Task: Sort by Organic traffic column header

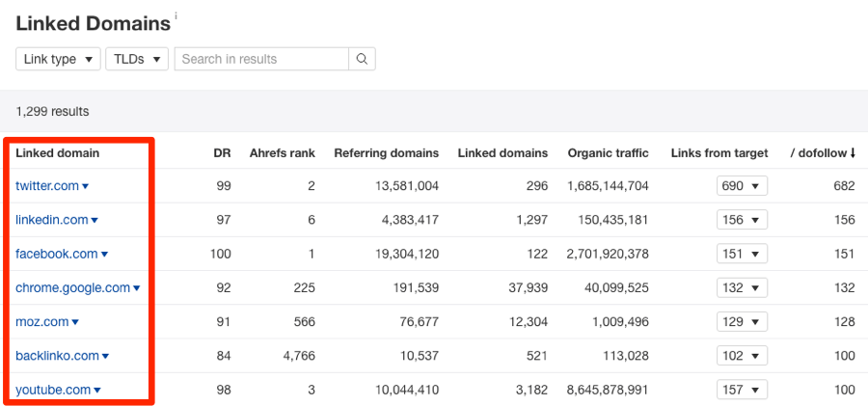Action: pyautogui.click(x=608, y=153)
